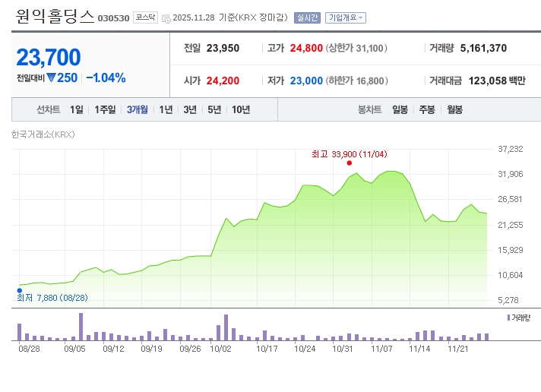This screenshot has height=392, width=541.
Task: Click the red 최고 33,900 peak marker dot
Action: [x=350, y=163]
